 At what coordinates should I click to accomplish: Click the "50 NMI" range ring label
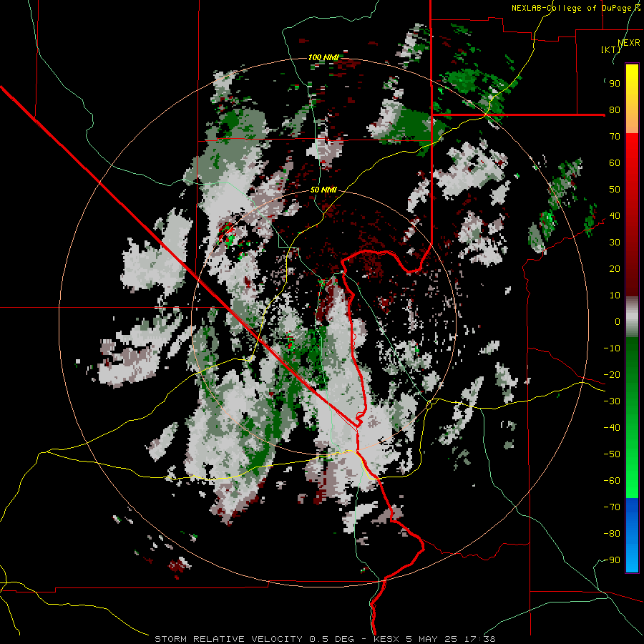pyautogui.click(x=323, y=190)
